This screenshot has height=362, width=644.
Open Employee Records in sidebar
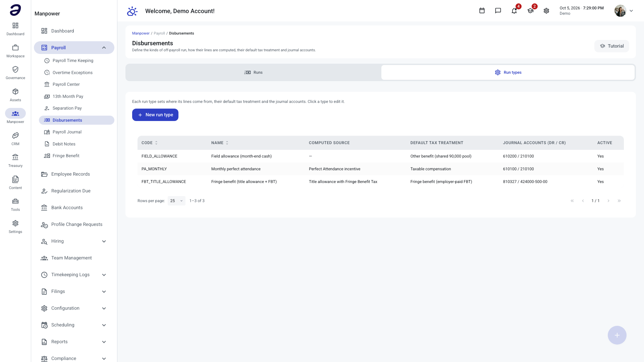click(x=74, y=174)
